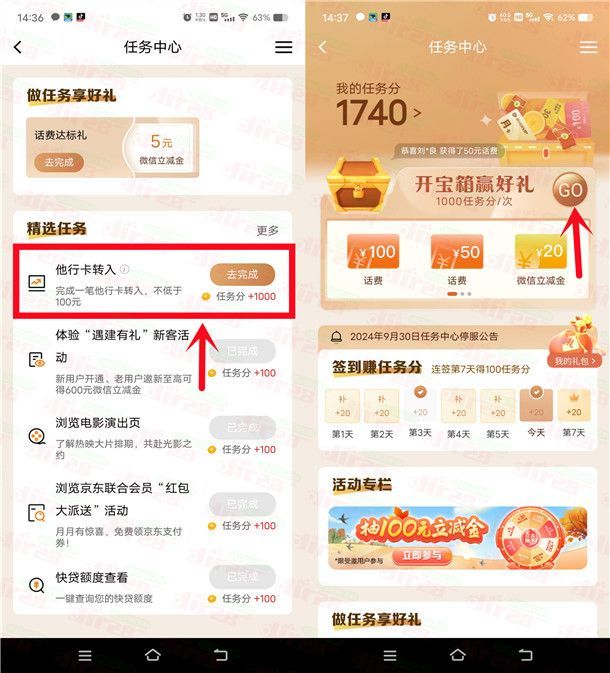This screenshot has height=673, width=610.
Task: Click the round GO treasure chest button
Action: pyautogui.click(x=571, y=190)
